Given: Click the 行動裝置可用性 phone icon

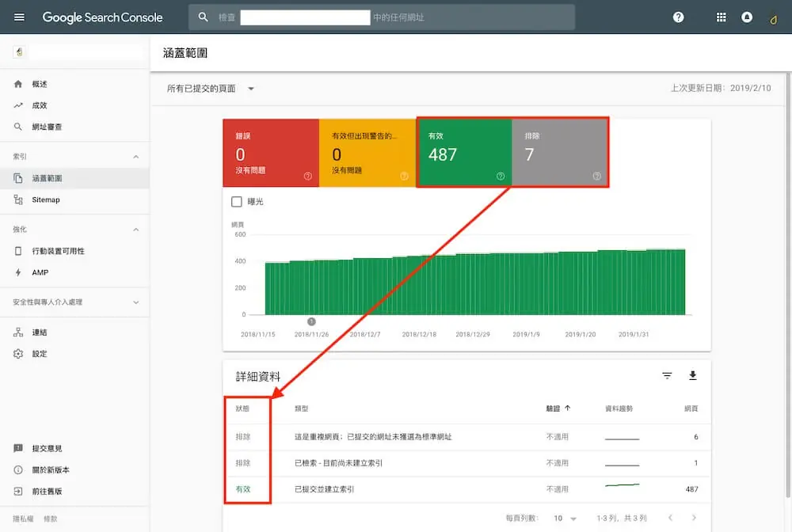Looking at the screenshot, I should (18, 251).
